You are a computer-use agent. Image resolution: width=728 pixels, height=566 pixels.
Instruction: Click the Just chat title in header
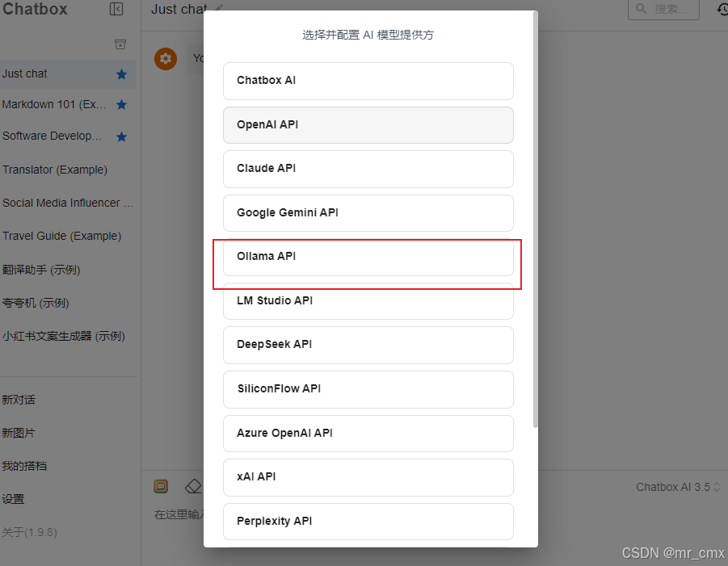tap(179, 9)
